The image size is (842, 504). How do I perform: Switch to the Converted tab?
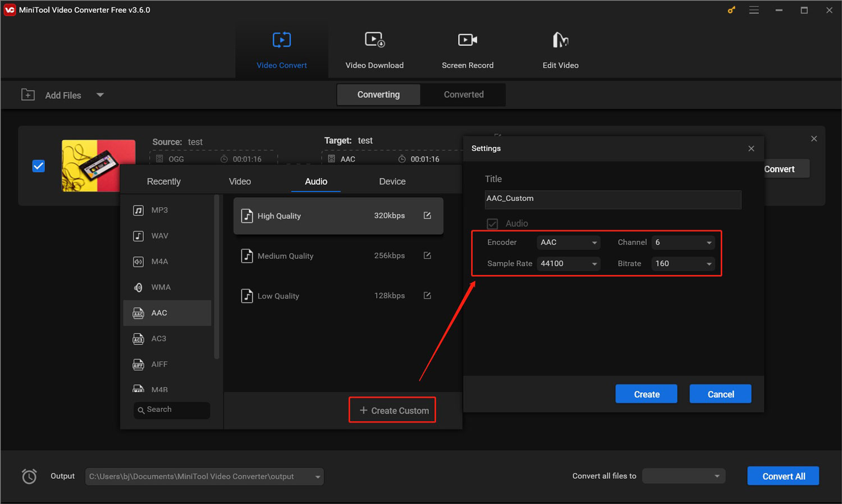(x=464, y=94)
